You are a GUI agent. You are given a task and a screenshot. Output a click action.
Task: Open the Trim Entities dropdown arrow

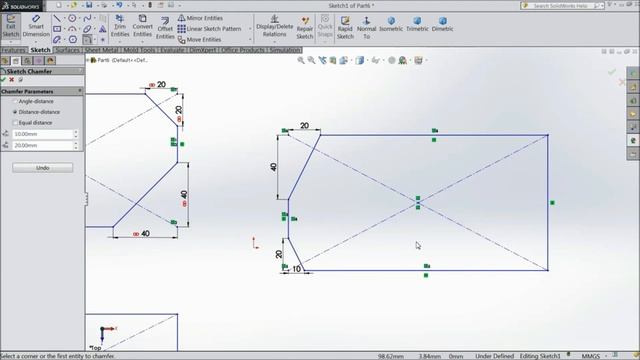tap(120, 42)
